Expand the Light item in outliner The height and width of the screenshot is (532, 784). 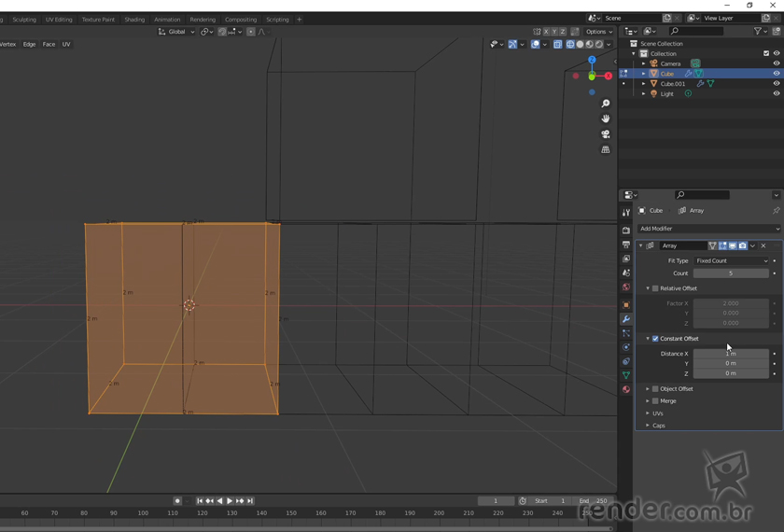click(643, 94)
